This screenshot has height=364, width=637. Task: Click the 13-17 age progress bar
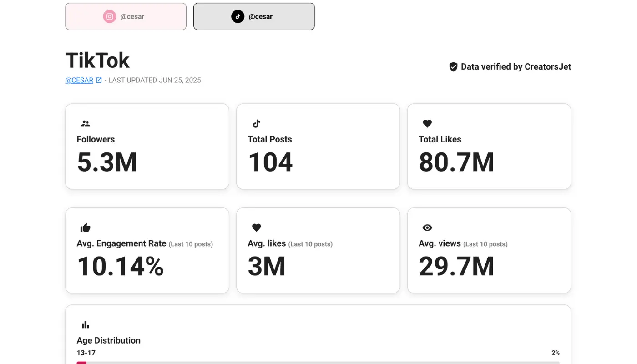click(x=318, y=363)
